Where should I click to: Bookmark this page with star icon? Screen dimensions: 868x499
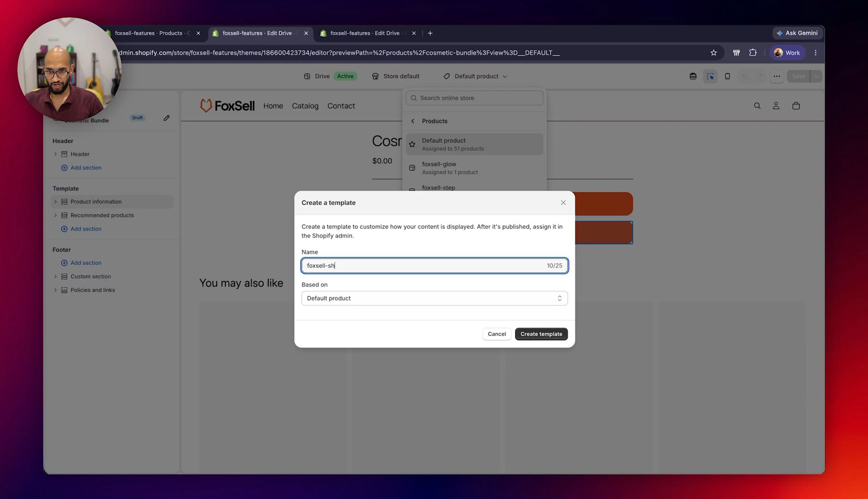[713, 53]
